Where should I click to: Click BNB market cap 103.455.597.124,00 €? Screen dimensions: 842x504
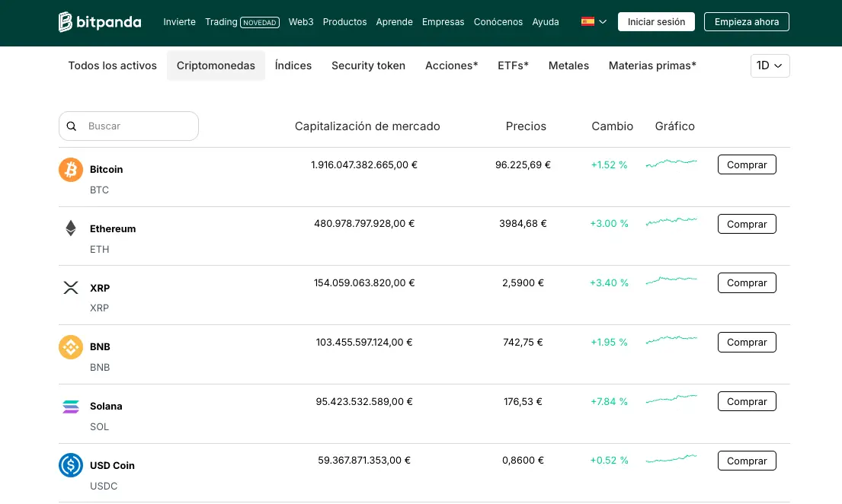point(364,342)
